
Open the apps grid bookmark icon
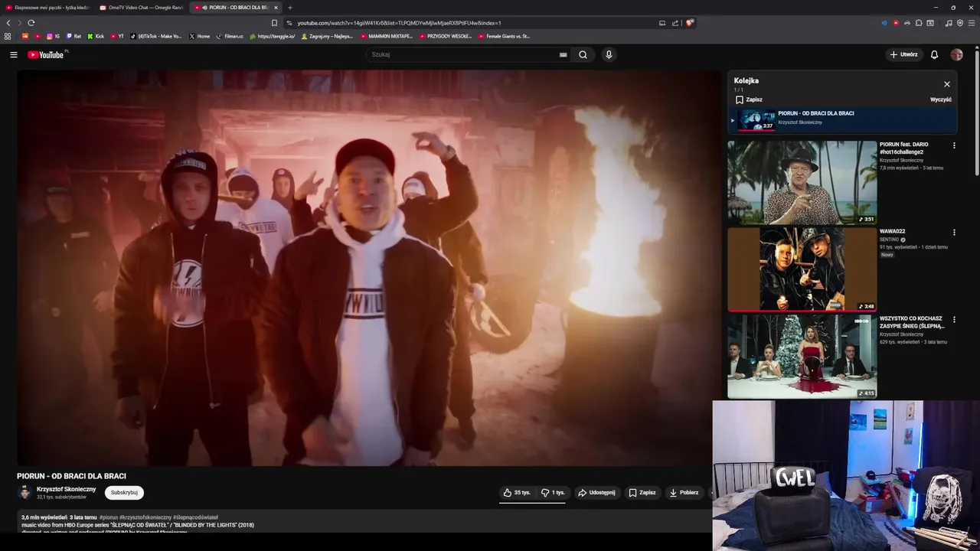(8, 36)
